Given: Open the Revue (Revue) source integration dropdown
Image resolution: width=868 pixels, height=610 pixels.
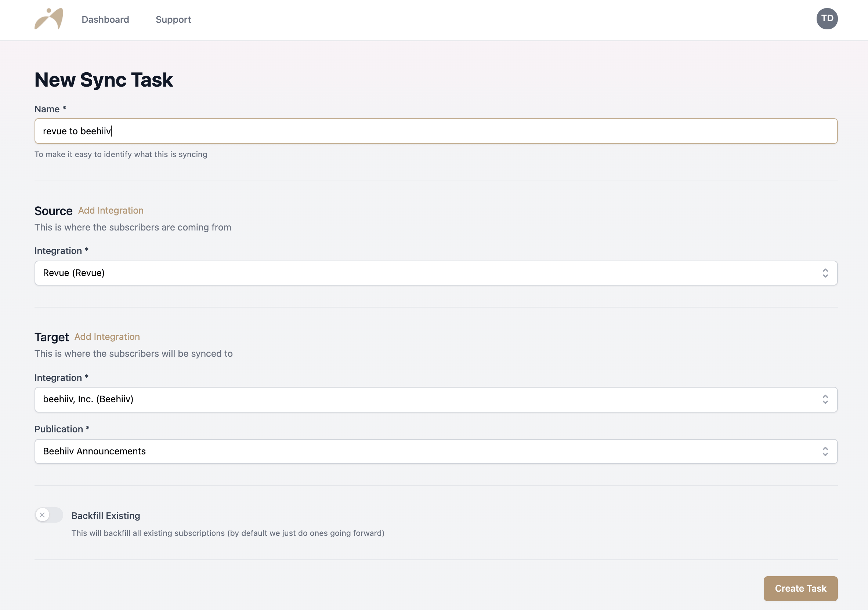Looking at the screenshot, I should pyautogui.click(x=436, y=273).
